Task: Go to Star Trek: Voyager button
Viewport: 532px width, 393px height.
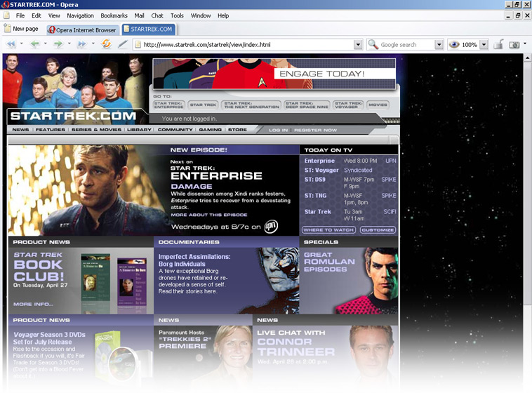Action: pos(348,105)
